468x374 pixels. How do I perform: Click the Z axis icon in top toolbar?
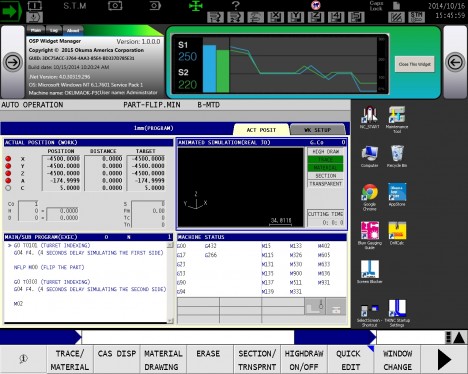pyautogui.click(x=316, y=17)
